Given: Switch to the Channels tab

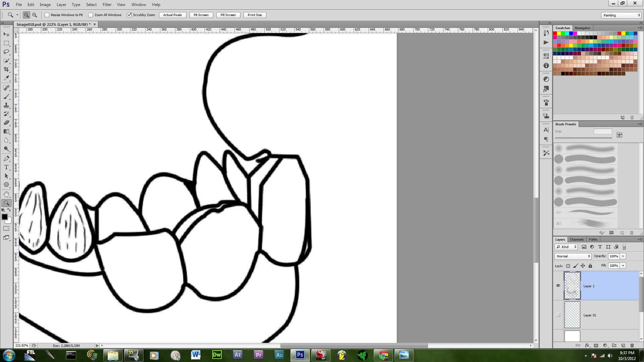Looking at the screenshot, I should [x=577, y=239].
